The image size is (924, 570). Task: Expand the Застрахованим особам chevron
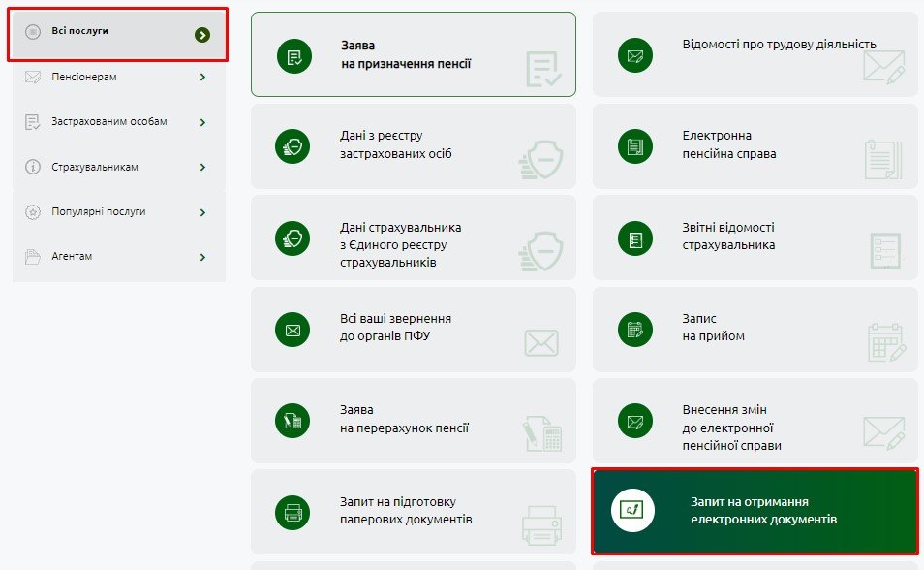pyautogui.click(x=202, y=123)
